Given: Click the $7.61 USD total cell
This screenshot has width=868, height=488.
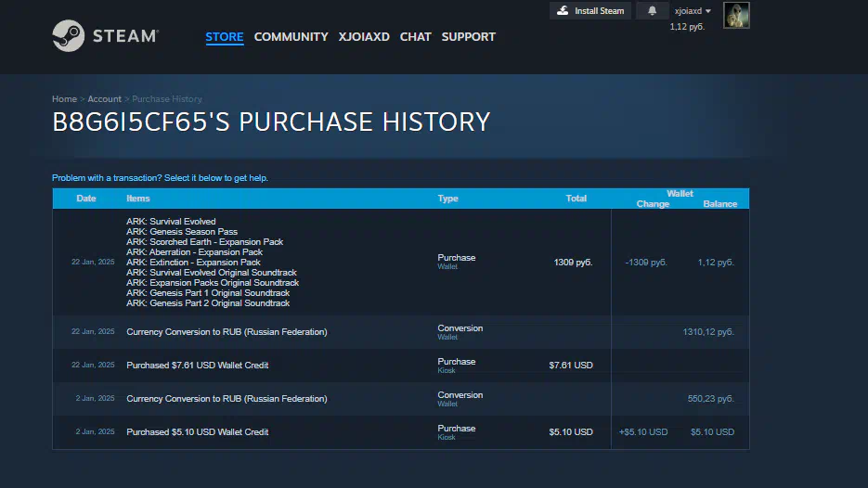Looking at the screenshot, I should coord(571,366).
